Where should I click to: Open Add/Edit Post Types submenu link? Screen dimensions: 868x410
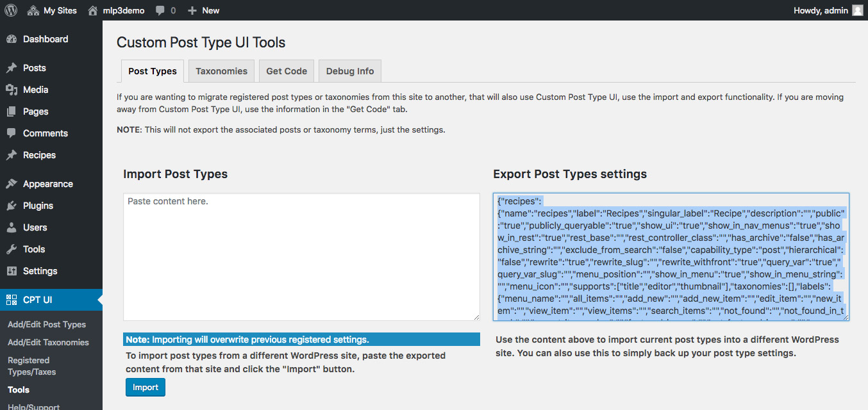47,324
